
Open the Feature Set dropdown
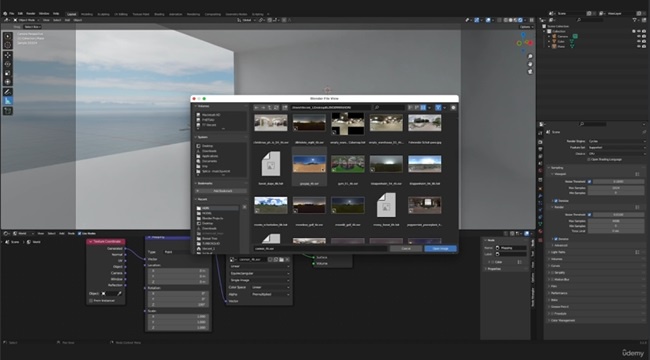coord(616,148)
